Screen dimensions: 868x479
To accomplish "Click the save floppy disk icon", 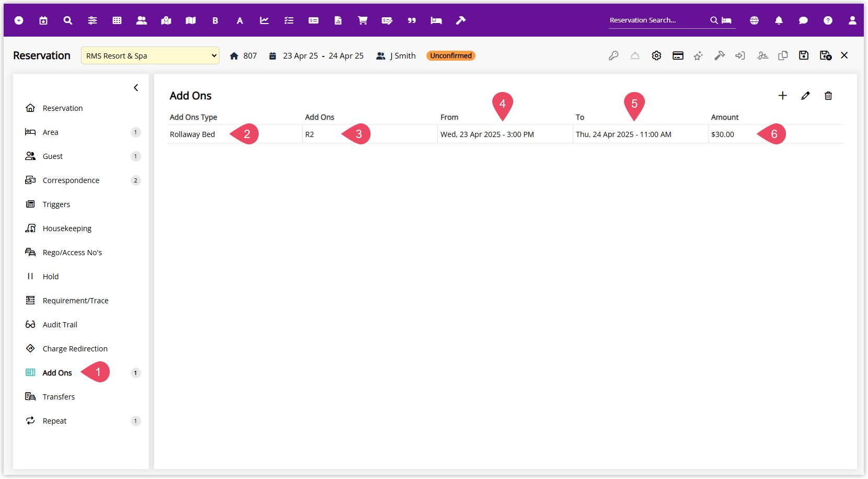I will [x=804, y=55].
